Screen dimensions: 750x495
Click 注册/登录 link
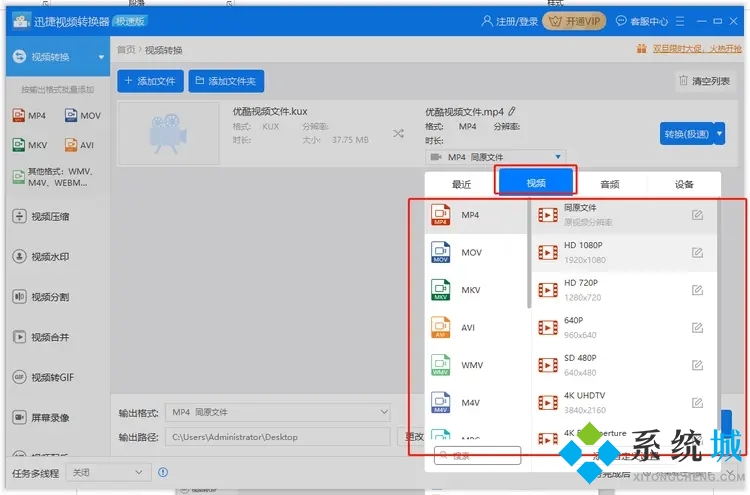coord(509,21)
